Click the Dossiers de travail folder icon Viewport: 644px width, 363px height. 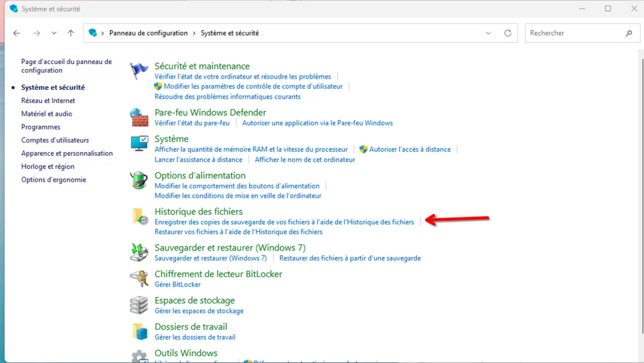click(140, 332)
